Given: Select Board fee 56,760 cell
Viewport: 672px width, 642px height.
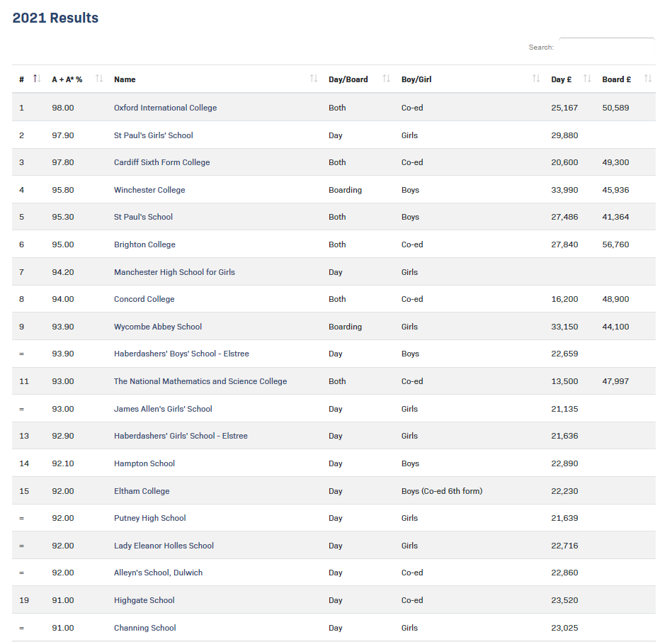Looking at the screenshot, I should 615,244.
